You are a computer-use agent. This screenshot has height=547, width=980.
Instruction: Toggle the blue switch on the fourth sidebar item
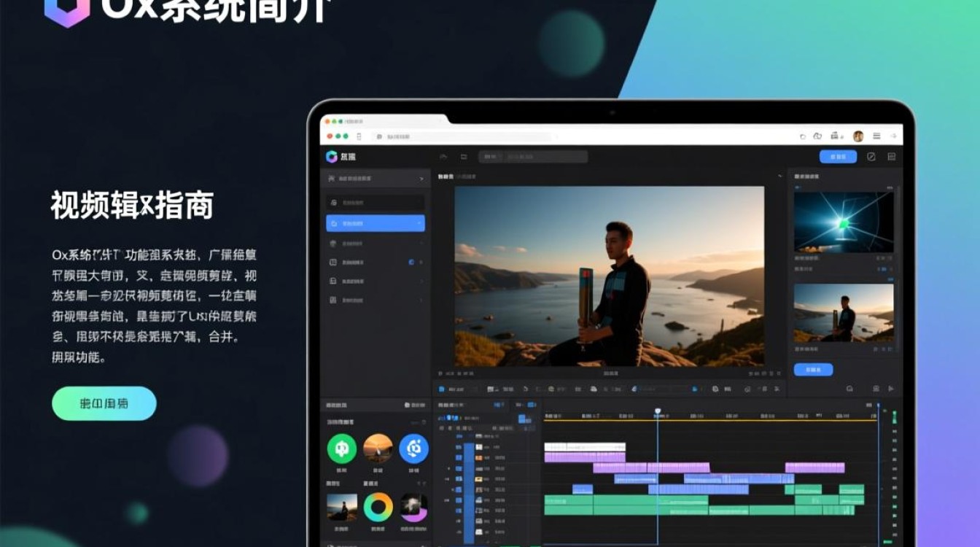(x=411, y=263)
